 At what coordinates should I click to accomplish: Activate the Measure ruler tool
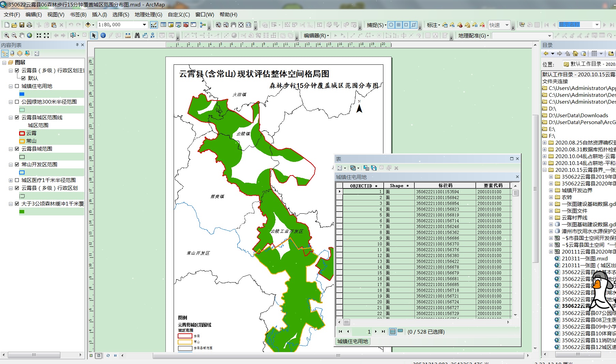[128, 35]
